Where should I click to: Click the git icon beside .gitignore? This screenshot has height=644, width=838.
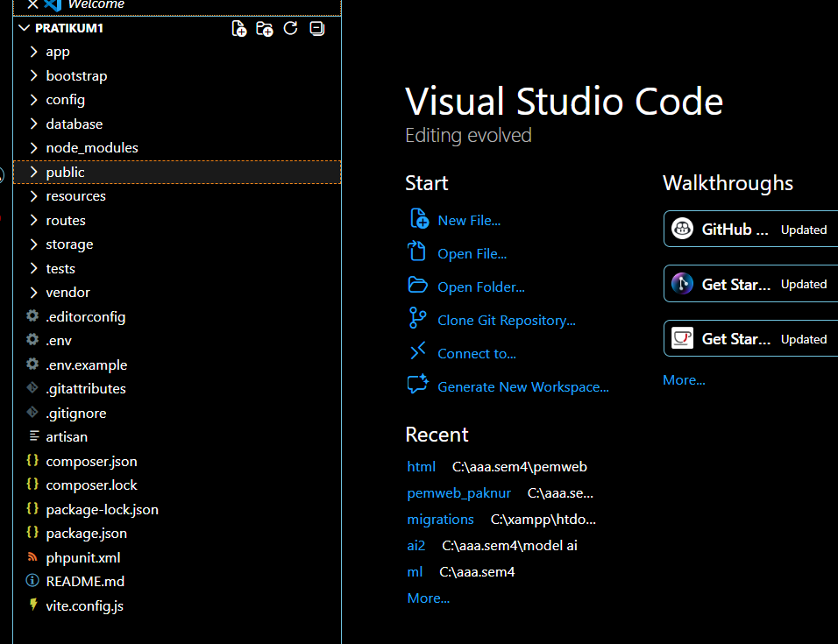(32, 412)
